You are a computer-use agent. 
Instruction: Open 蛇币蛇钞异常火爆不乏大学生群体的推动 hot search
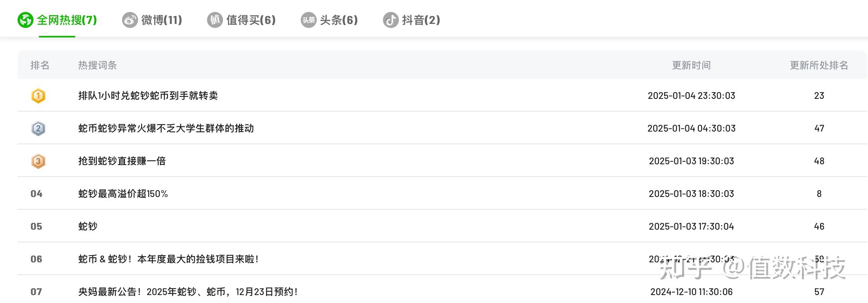pos(166,128)
